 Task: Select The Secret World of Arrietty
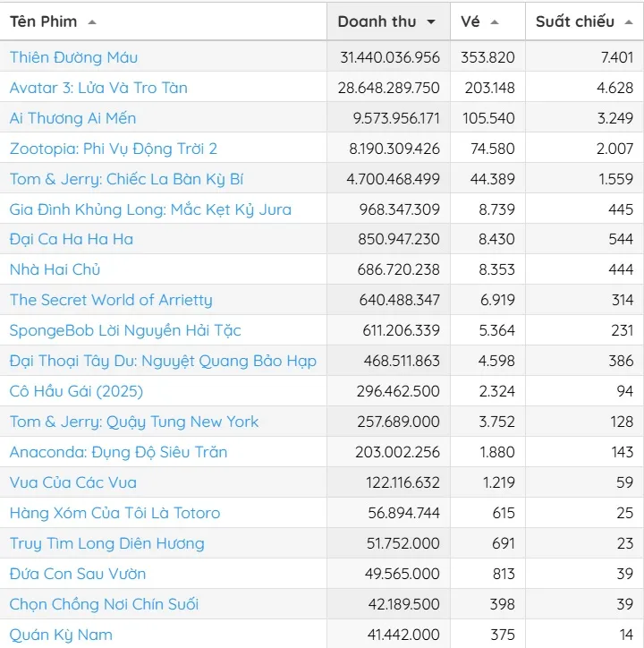(111, 300)
